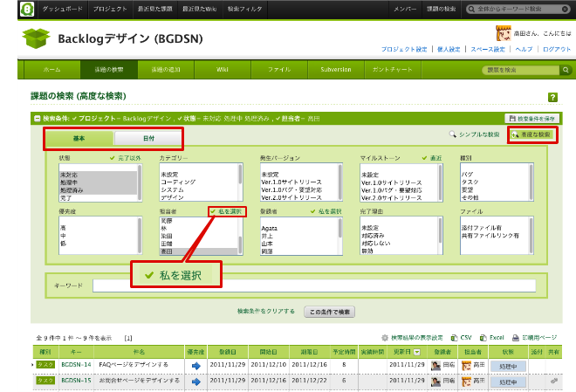Click the gear icon for 検索結果の表示設定

click(x=385, y=338)
